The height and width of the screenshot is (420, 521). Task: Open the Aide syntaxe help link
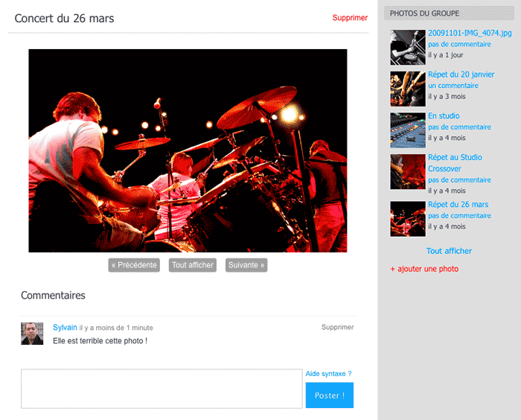click(328, 374)
